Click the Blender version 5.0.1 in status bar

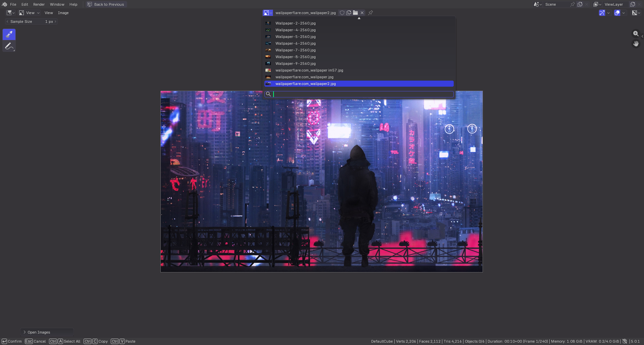(635, 341)
